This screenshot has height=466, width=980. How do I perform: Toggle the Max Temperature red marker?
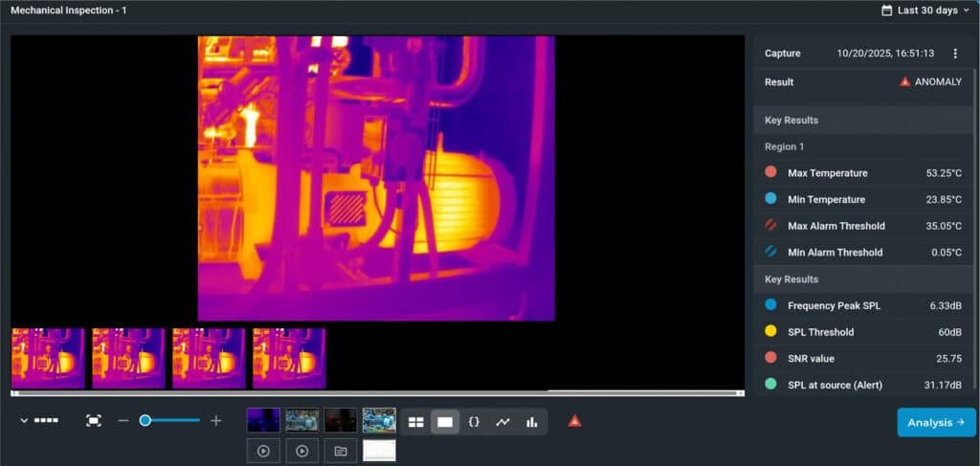point(771,173)
